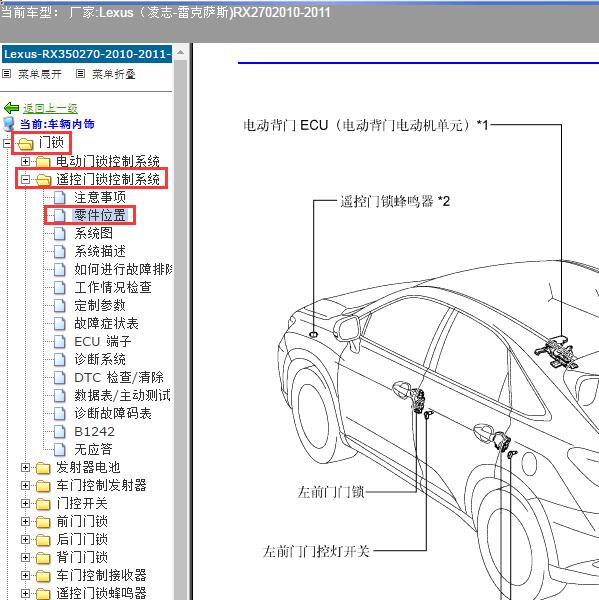Screen dimensions: 599x600
Task: Click the 当前:车辆内饰 category icon
Action: pyautogui.click(x=9, y=124)
